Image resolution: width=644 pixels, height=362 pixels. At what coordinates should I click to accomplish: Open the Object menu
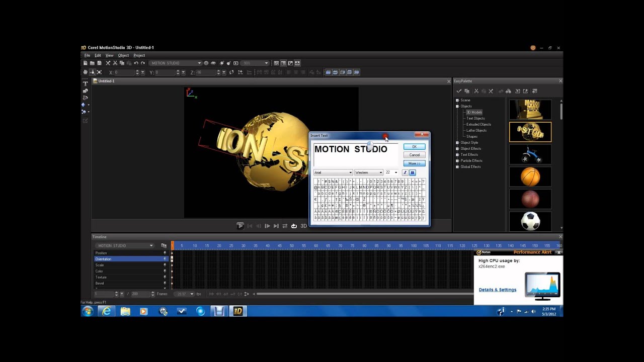click(123, 55)
